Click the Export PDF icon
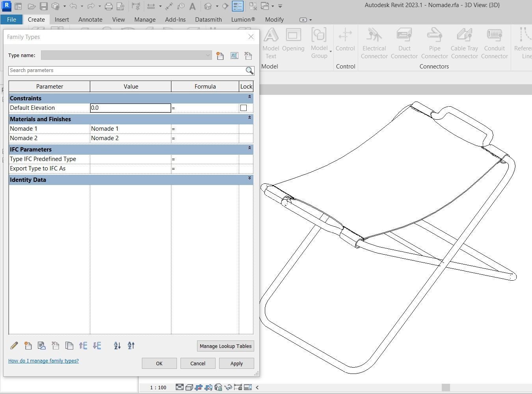 120,6
